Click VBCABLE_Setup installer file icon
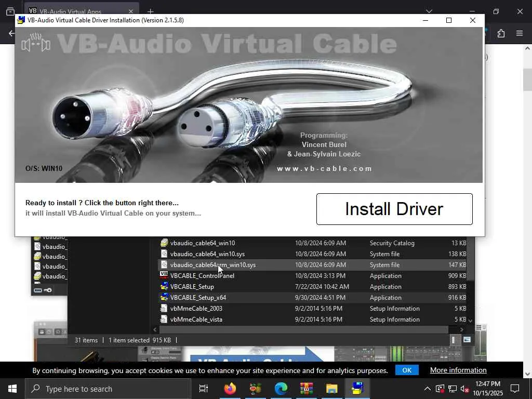Screen dimensions: 532x399 164,286
